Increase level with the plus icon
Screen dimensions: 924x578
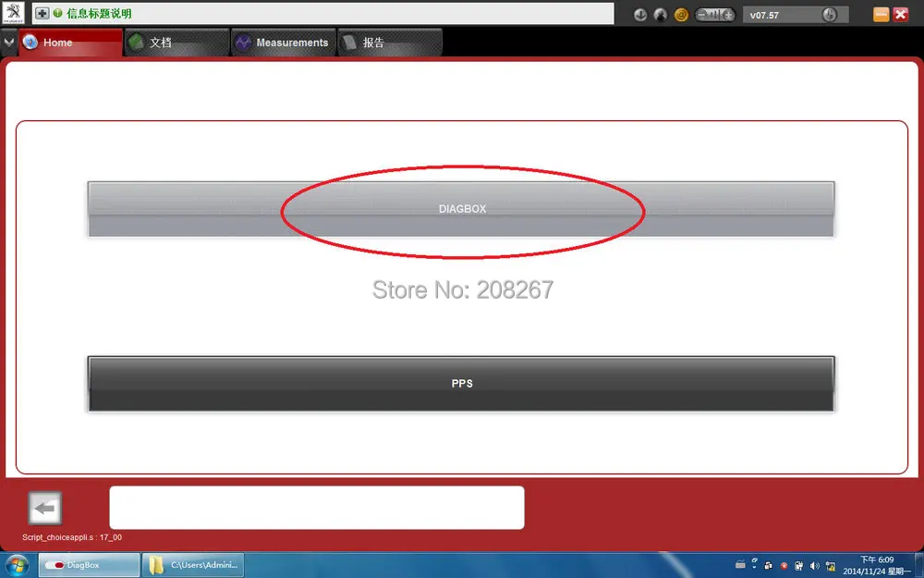(728, 15)
